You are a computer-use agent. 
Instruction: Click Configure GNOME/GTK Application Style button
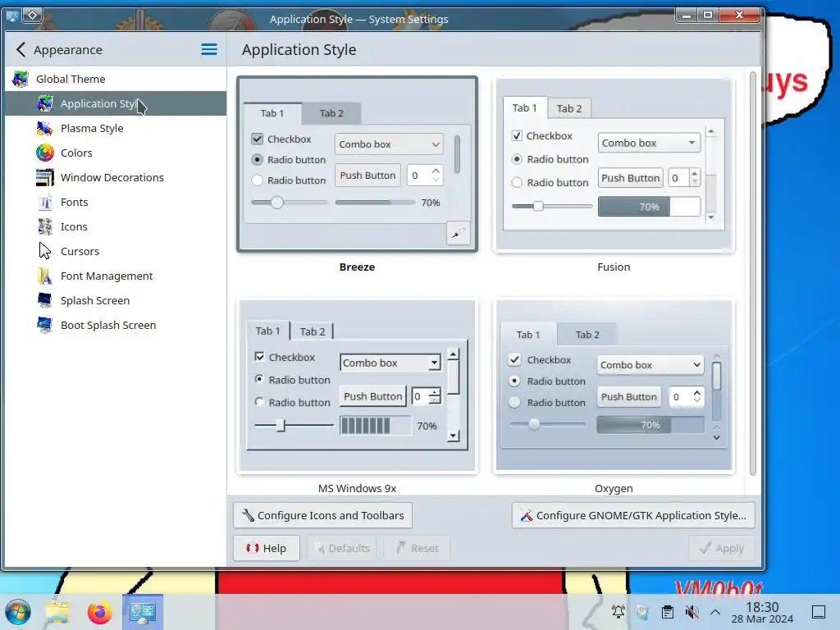point(633,515)
